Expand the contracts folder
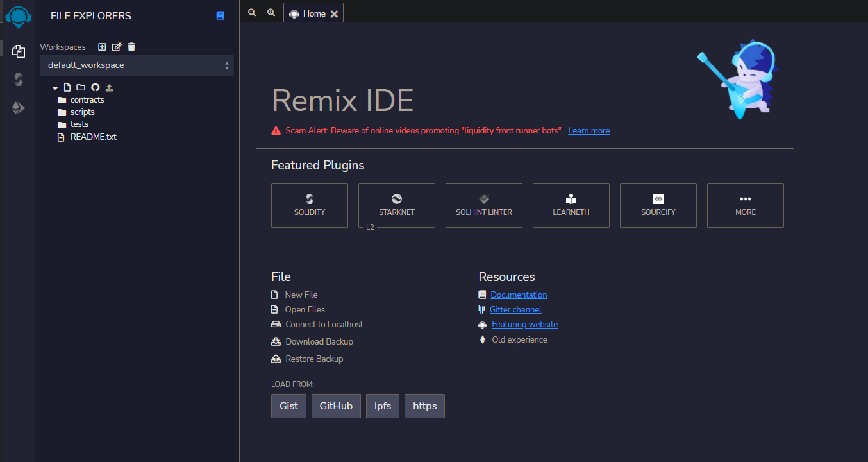Image resolution: width=868 pixels, height=462 pixels. pyautogui.click(x=87, y=100)
